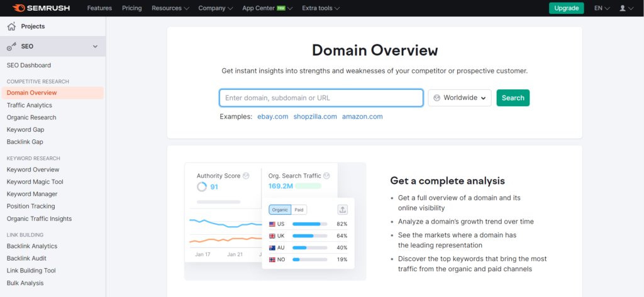Open Backlink Analytics in sidebar
Screen dimensions: 644x297
(32, 246)
